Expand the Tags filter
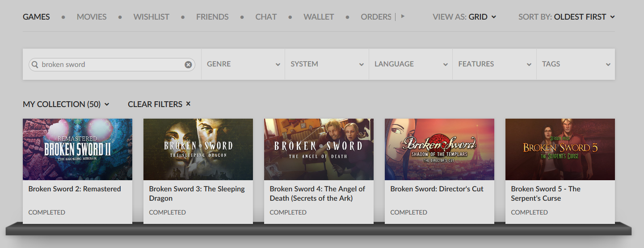The height and width of the screenshot is (248, 644). coord(576,64)
